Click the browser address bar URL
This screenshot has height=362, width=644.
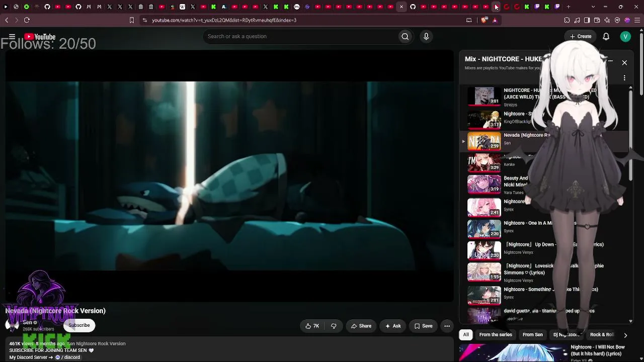[x=224, y=20]
